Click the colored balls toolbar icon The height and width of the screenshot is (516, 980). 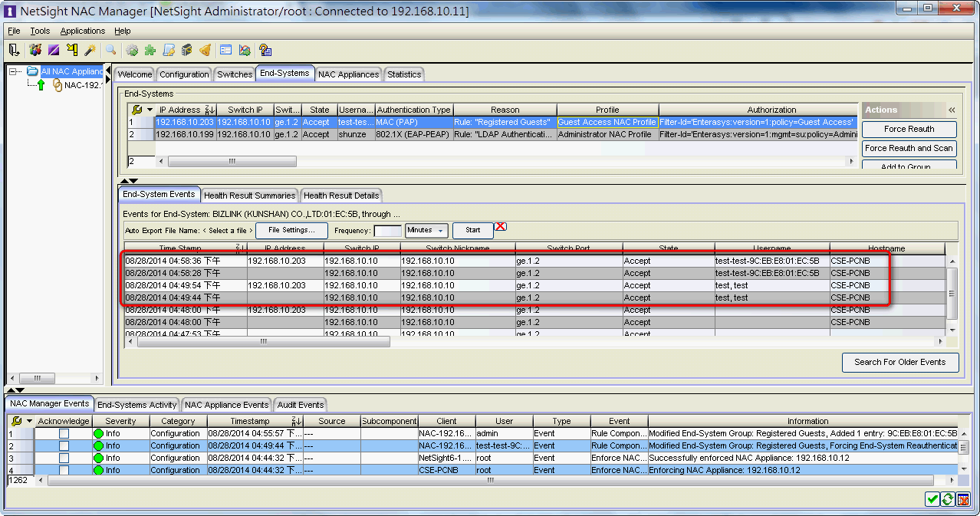35,50
